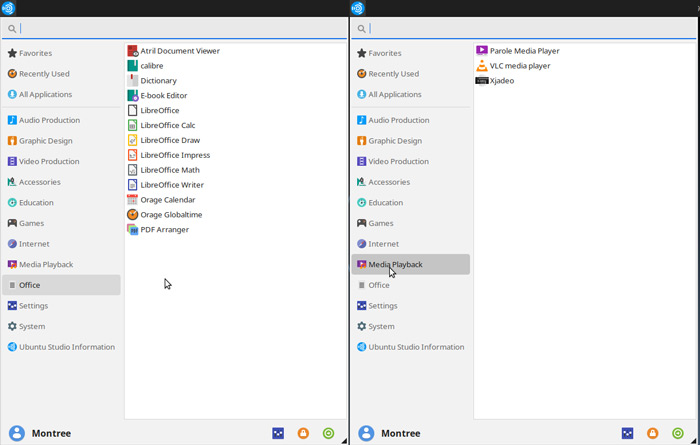Lock screen using orange icon in right menu footer

coord(653,433)
